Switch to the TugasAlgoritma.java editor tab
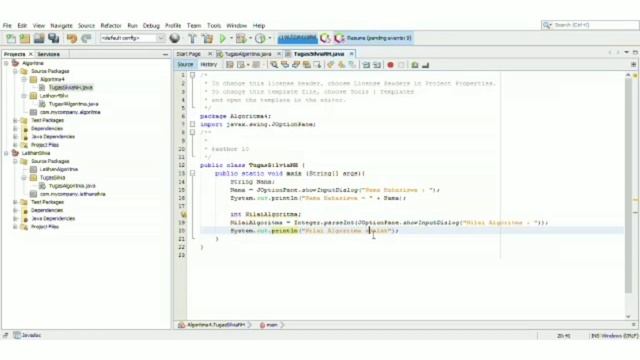 tap(248, 54)
